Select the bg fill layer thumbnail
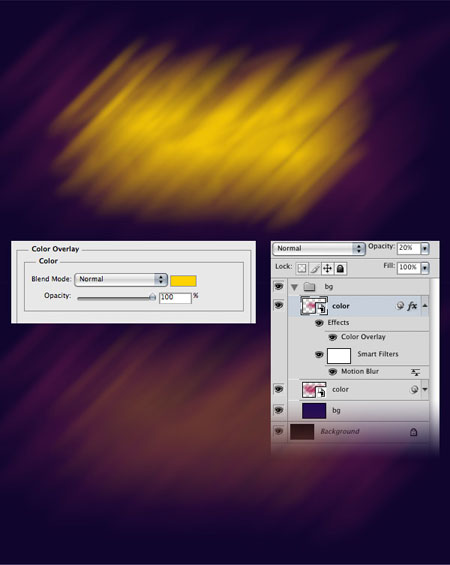The width and height of the screenshot is (450, 565). pos(314,410)
